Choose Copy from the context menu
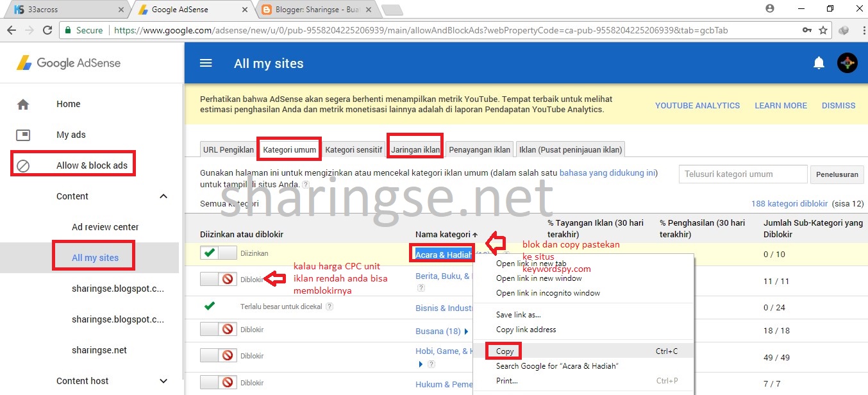 (504, 350)
